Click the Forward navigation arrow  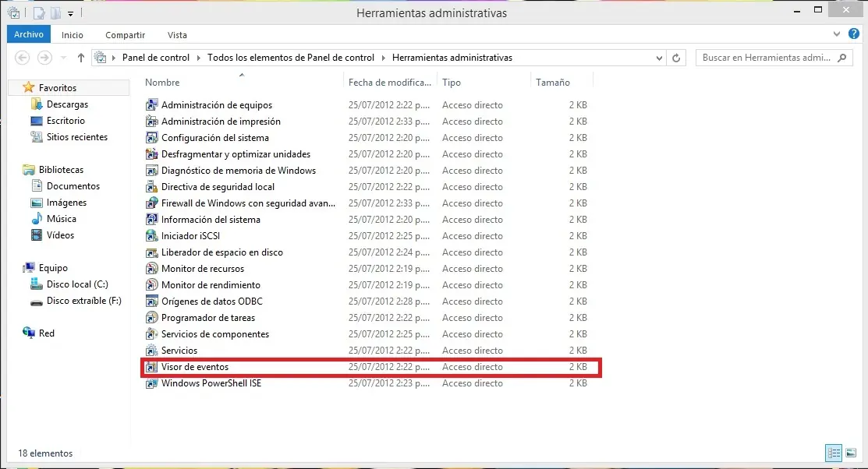44,58
